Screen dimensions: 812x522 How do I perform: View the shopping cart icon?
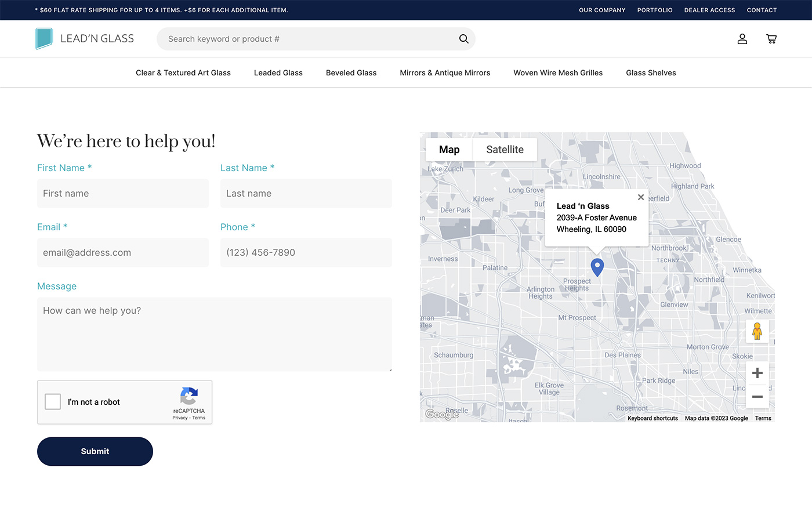click(x=771, y=39)
